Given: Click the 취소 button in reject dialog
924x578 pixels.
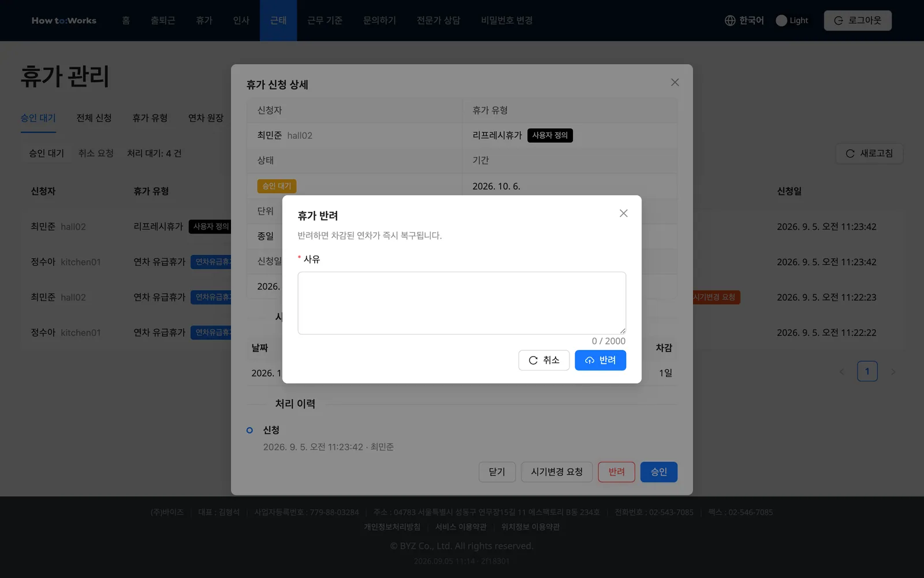Looking at the screenshot, I should (x=544, y=360).
